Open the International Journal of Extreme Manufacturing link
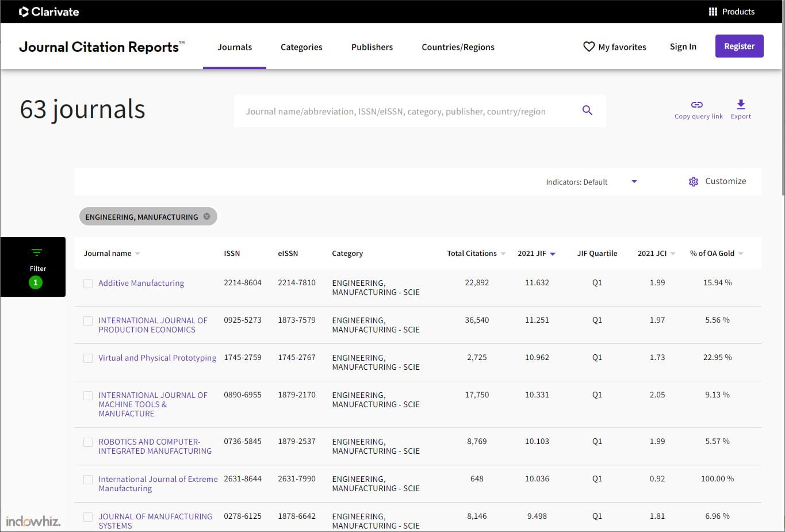The height and width of the screenshot is (532, 785). pyautogui.click(x=158, y=484)
